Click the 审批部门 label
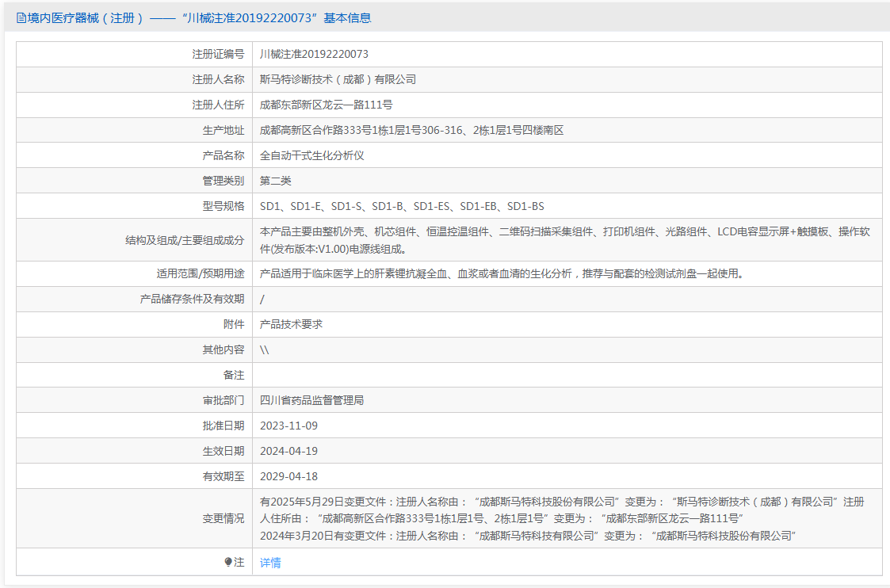The image size is (890, 588). point(223,400)
